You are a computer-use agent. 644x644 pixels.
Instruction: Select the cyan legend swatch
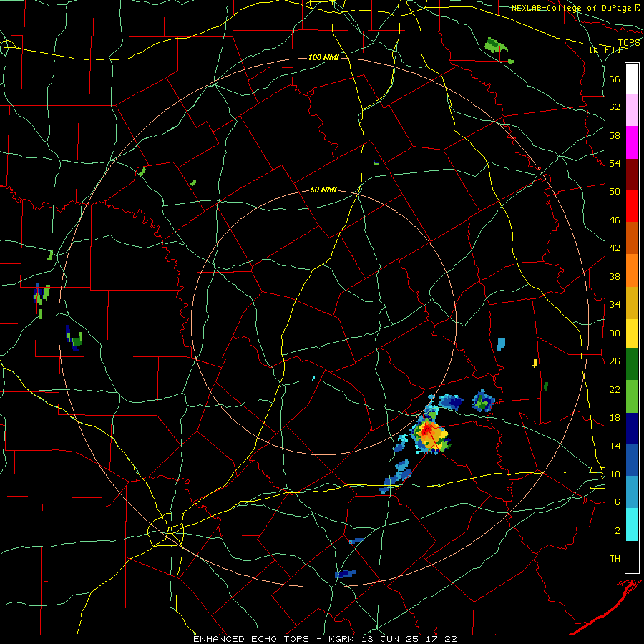click(632, 525)
